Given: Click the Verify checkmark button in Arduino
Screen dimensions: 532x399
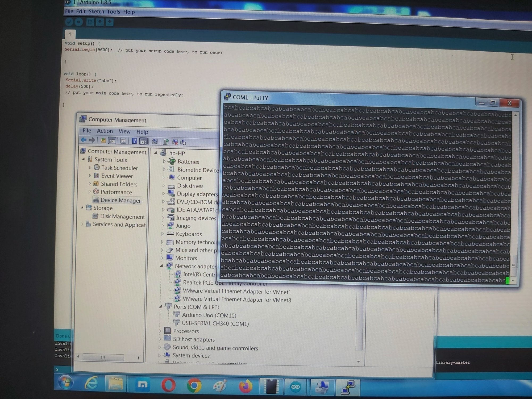Looking at the screenshot, I should coord(69,22).
